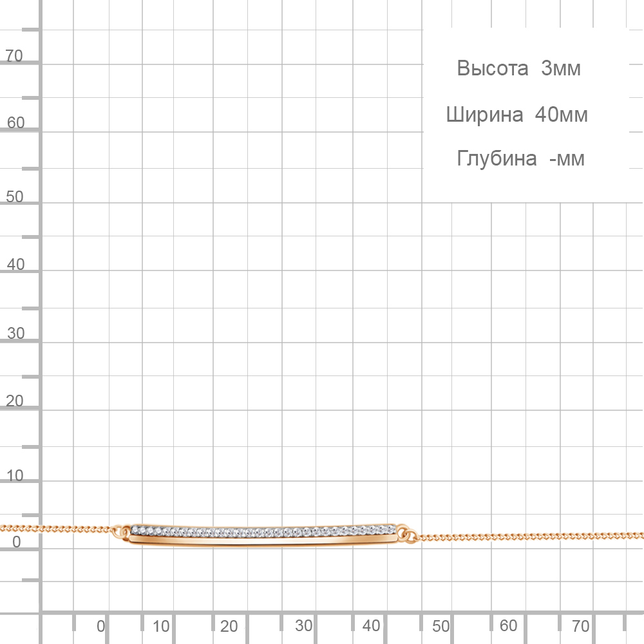644x644 pixels.
Task: Click the 40 label on the vertical ruler
Action: [15, 265]
